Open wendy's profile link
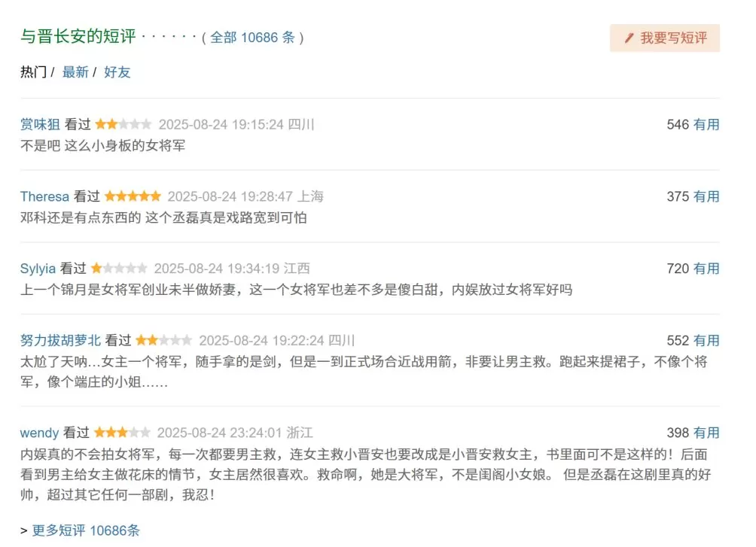This screenshot has width=756, height=547. (x=38, y=433)
